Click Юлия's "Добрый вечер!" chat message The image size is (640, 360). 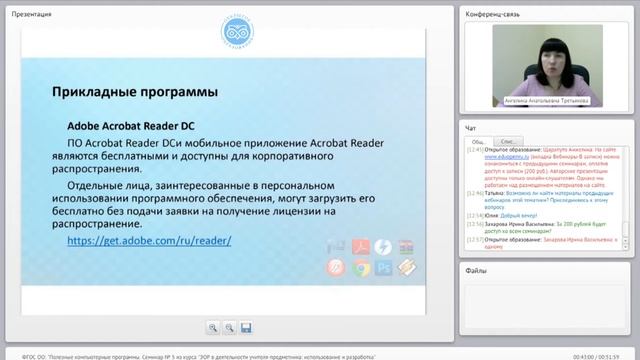(502, 216)
